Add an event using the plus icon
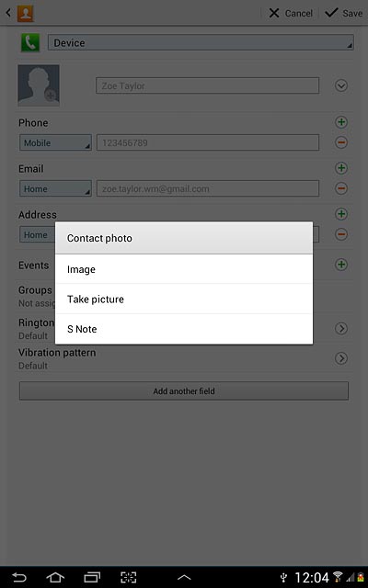Image resolution: width=368 pixels, height=588 pixels. pos(341,265)
